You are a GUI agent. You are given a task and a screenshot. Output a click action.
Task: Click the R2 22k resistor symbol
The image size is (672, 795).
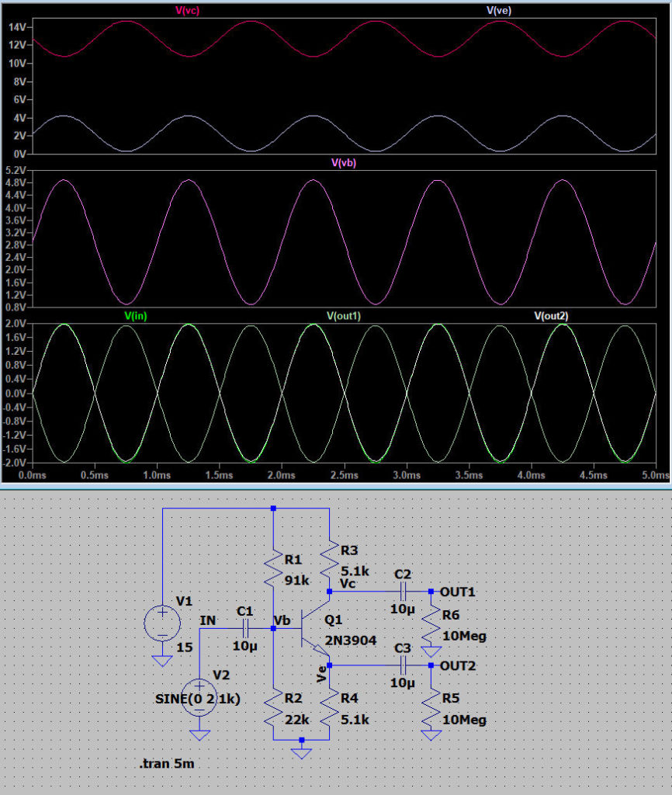pos(273,708)
